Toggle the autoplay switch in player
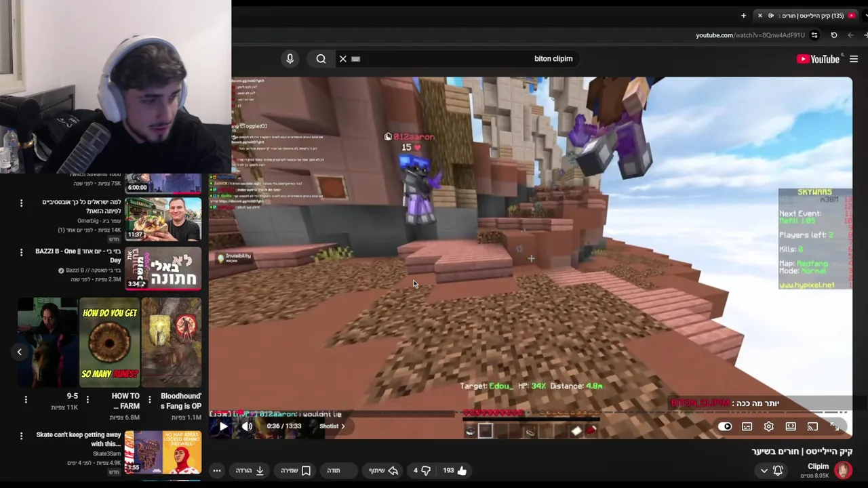The width and height of the screenshot is (868, 488). pyautogui.click(x=725, y=426)
